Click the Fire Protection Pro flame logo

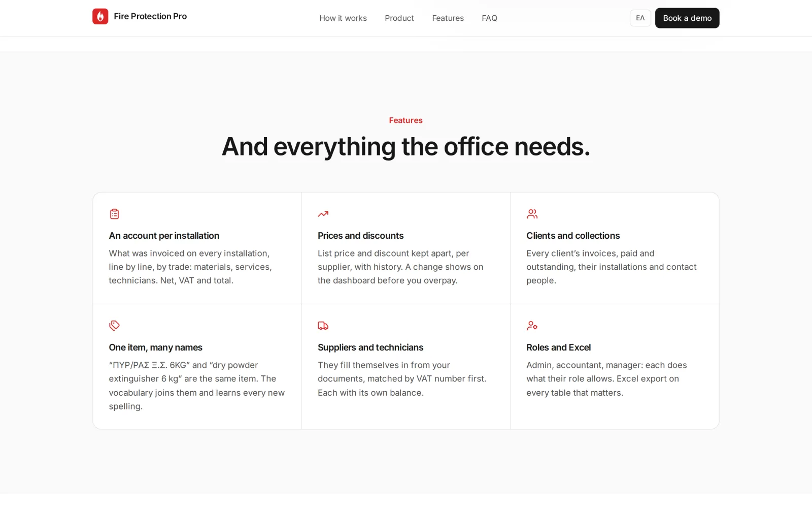coord(100,16)
